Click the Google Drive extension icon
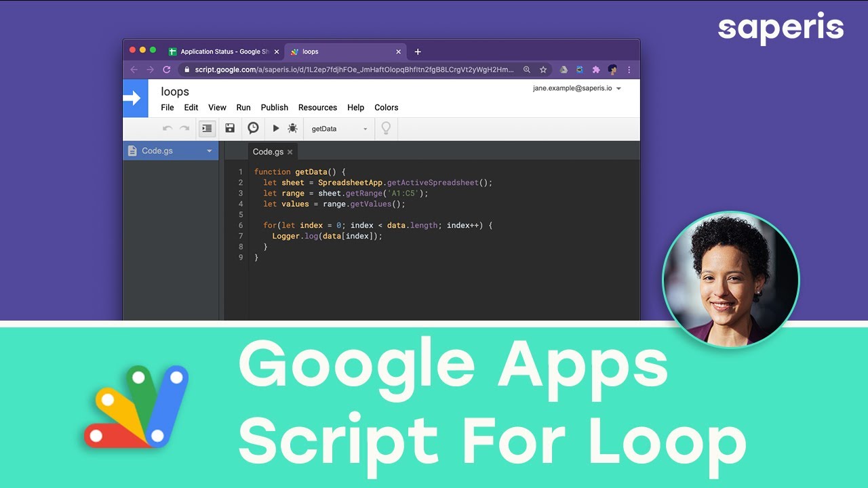 pos(564,69)
